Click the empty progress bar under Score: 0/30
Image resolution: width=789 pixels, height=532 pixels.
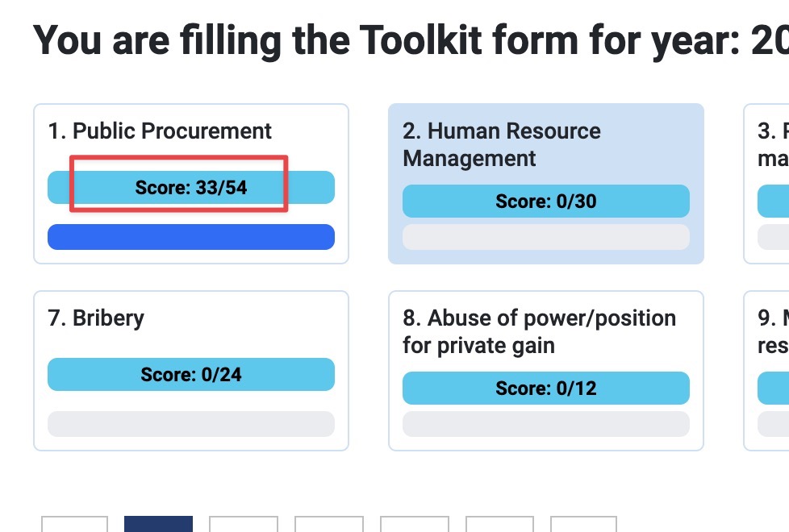(546, 237)
